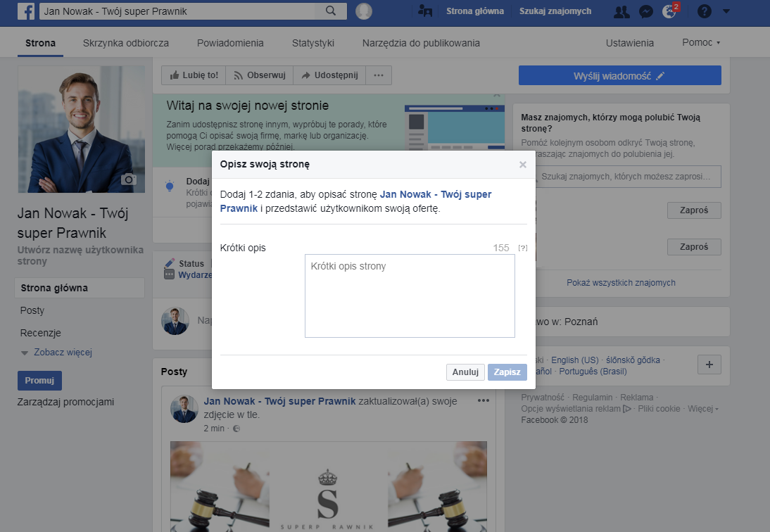The image size is (770, 532).
Task: Open the Powiadomienia tab
Action: click(230, 43)
